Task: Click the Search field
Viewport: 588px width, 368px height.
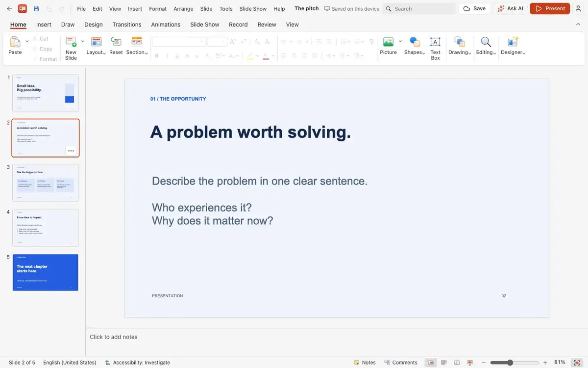Action: click(419, 9)
